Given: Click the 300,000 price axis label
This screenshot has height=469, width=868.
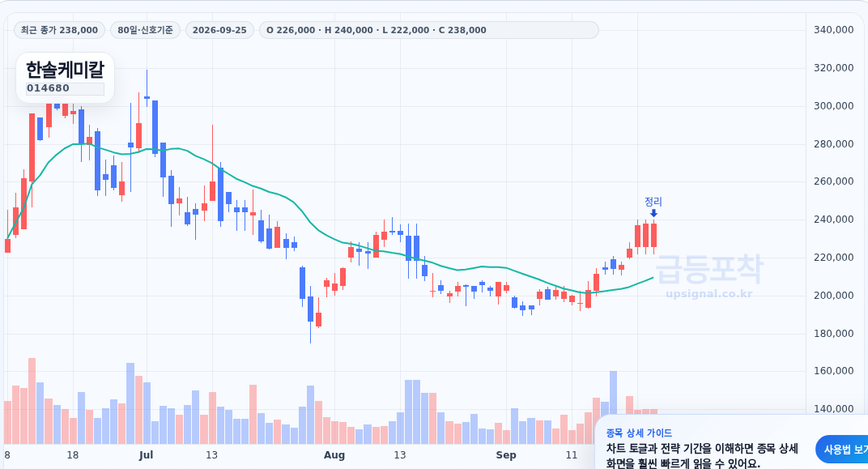Looking at the screenshot, I should pyautogui.click(x=833, y=106).
